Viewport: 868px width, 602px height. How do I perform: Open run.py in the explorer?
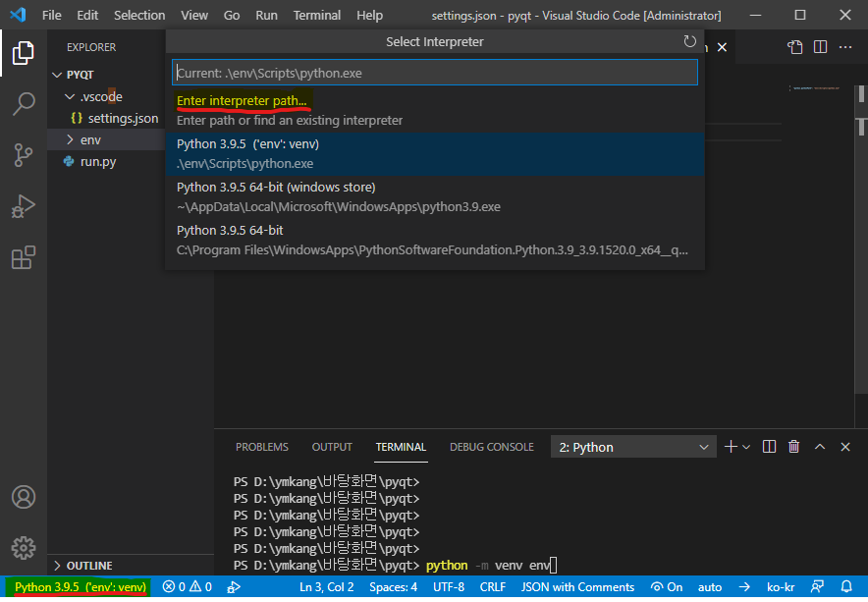click(98, 162)
